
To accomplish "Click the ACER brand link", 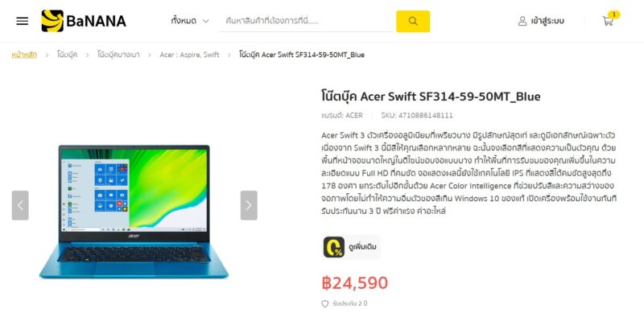I will coord(354,115).
